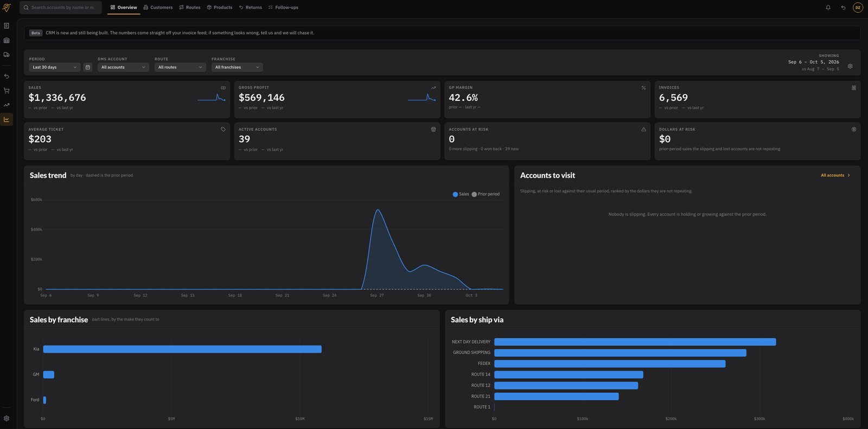Open settings gear at sidebar bottom
This screenshot has width=868, height=429.
(7, 419)
